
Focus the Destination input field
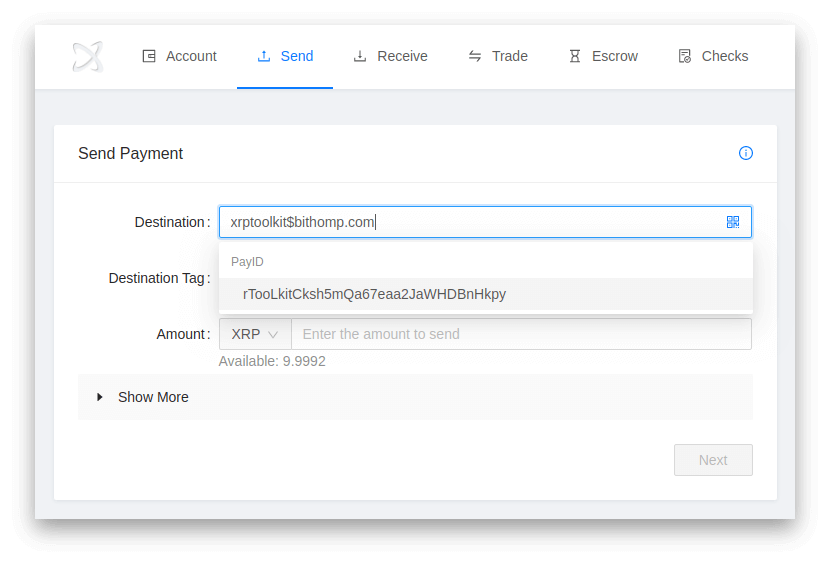[485, 222]
